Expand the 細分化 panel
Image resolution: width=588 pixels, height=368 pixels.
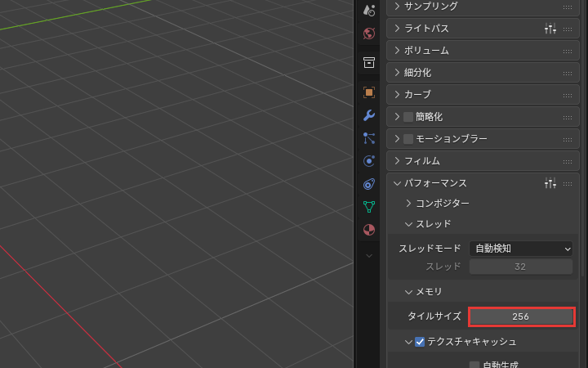(x=397, y=73)
